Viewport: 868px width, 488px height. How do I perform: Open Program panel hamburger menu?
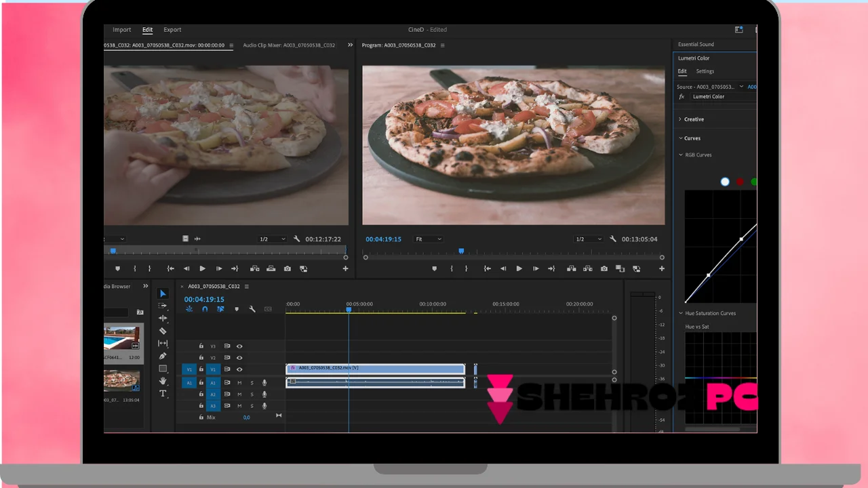(443, 45)
